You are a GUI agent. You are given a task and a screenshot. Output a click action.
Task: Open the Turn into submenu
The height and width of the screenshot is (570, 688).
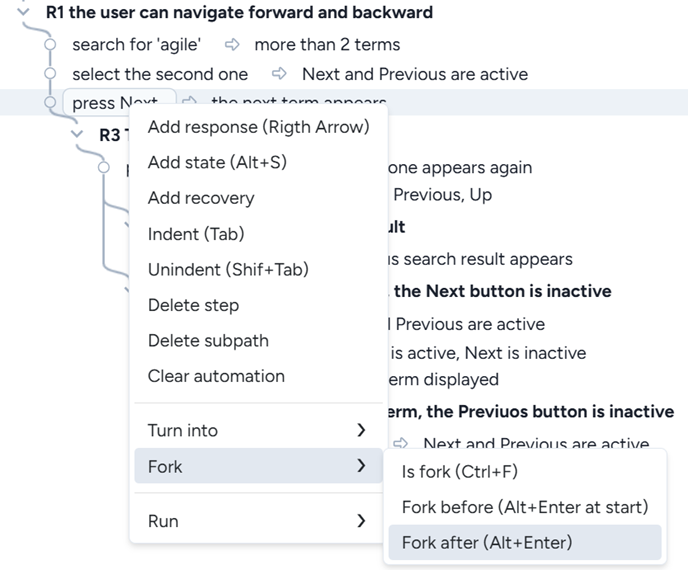click(257, 430)
